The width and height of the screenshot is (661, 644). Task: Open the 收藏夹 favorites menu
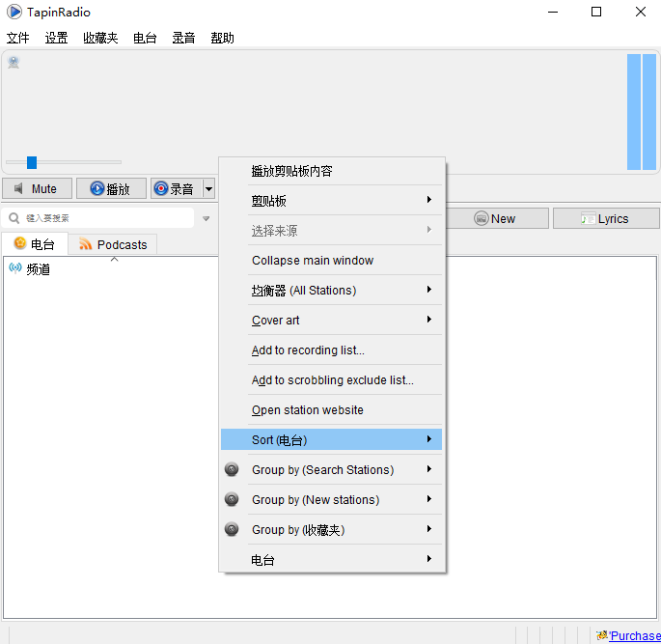(x=100, y=39)
